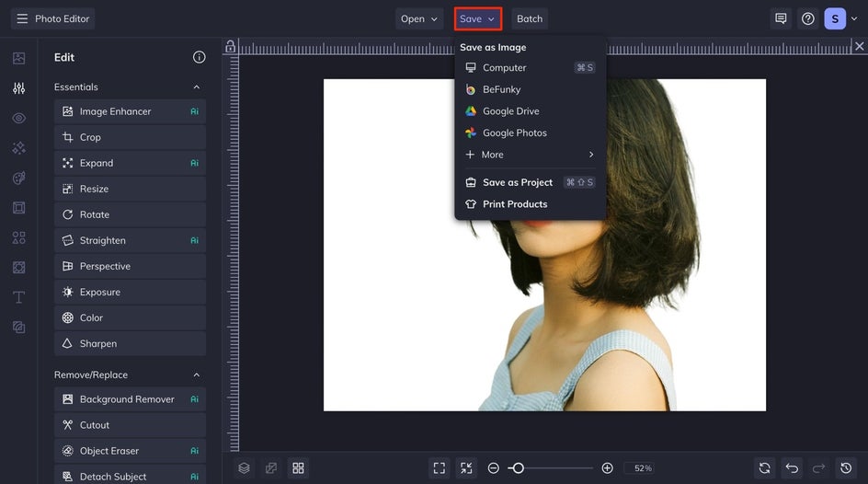The image size is (868, 484).
Task: Open the feedback comment icon
Action: pyautogui.click(x=781, y=18)
